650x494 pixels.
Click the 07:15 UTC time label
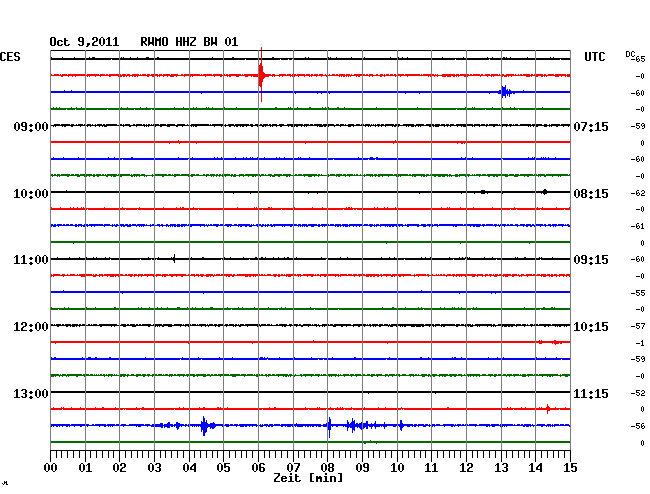tap(591, 126)
